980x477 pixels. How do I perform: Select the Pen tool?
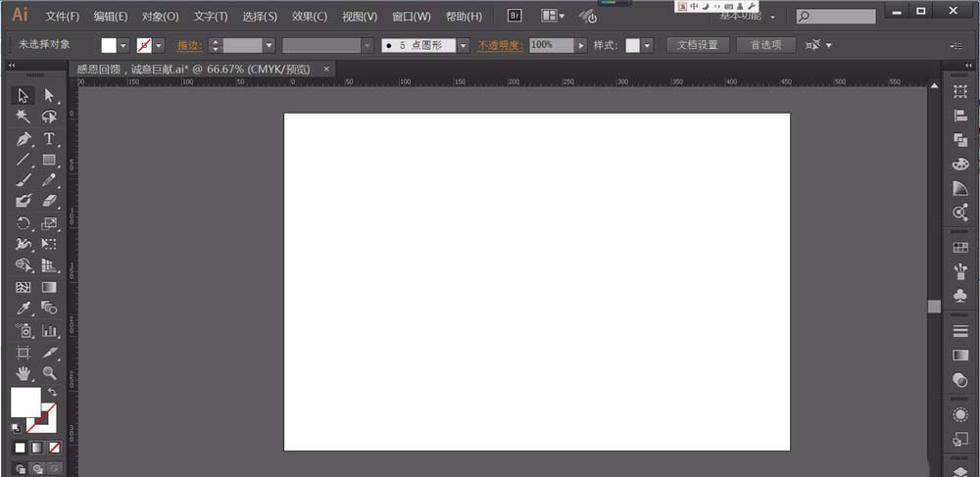click(24, 138)
